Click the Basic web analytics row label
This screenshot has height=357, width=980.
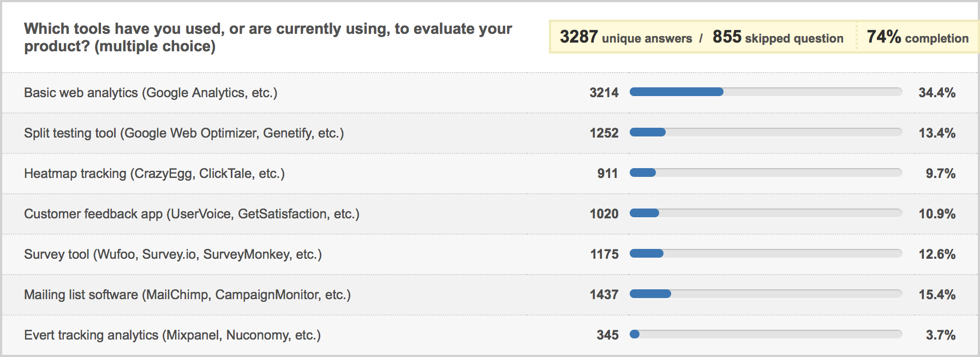[x=151, y=93]
